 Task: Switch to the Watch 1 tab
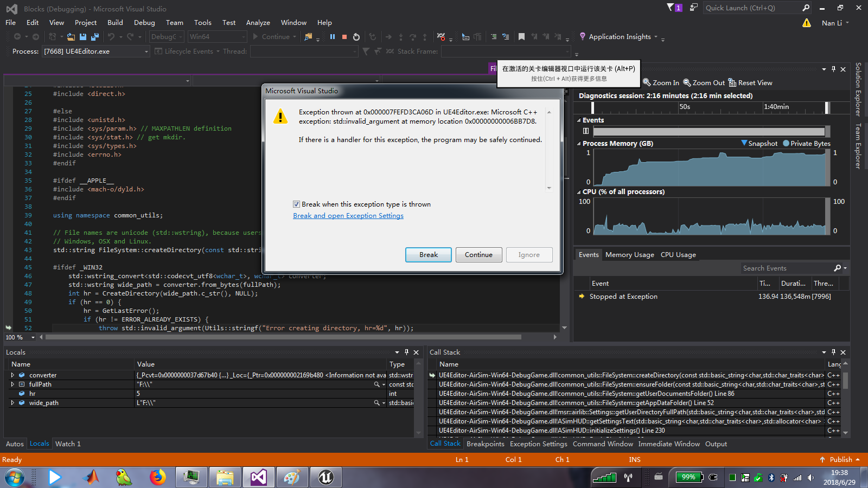(x=67, y=444)
